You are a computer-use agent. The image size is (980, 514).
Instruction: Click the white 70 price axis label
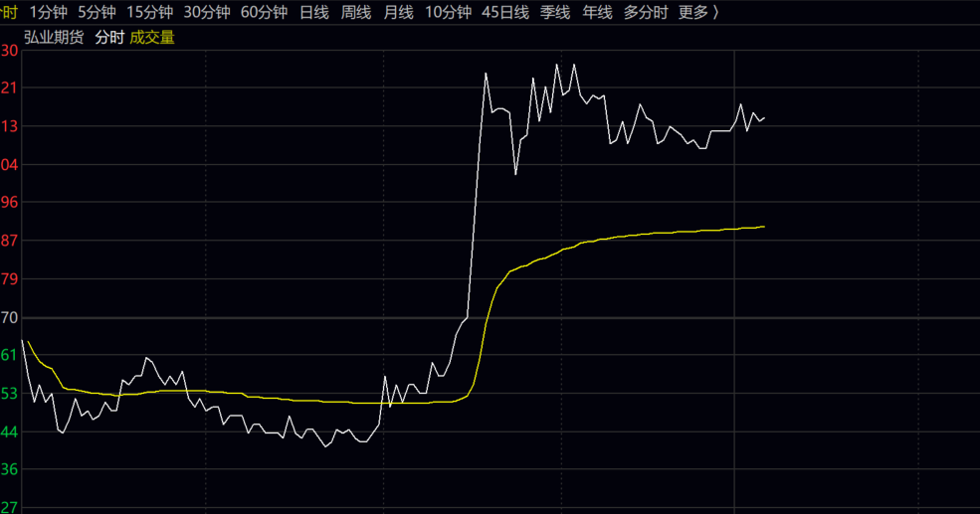tap(9, 318)
